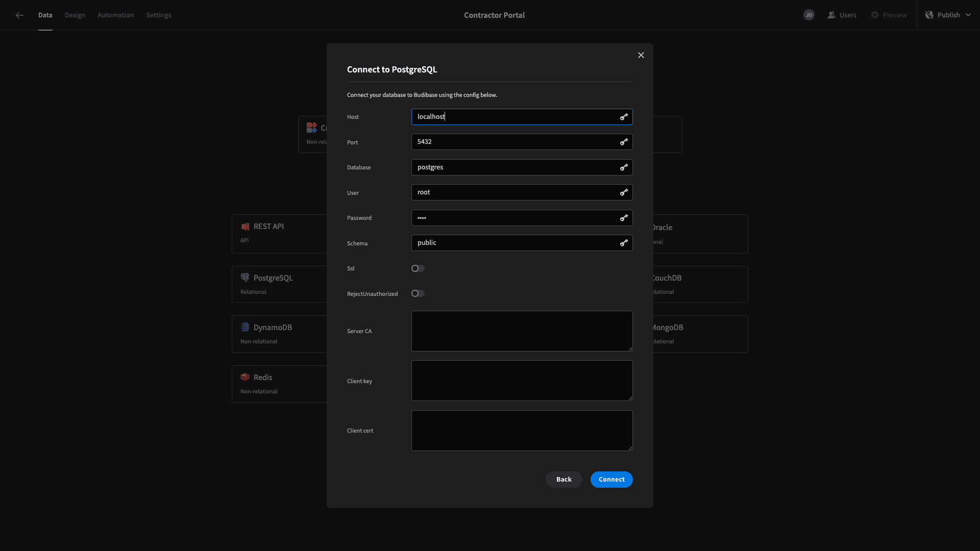Click the key icon in the Port field
The height and width of the screenshot is (551, 980).
click(624, 142)
